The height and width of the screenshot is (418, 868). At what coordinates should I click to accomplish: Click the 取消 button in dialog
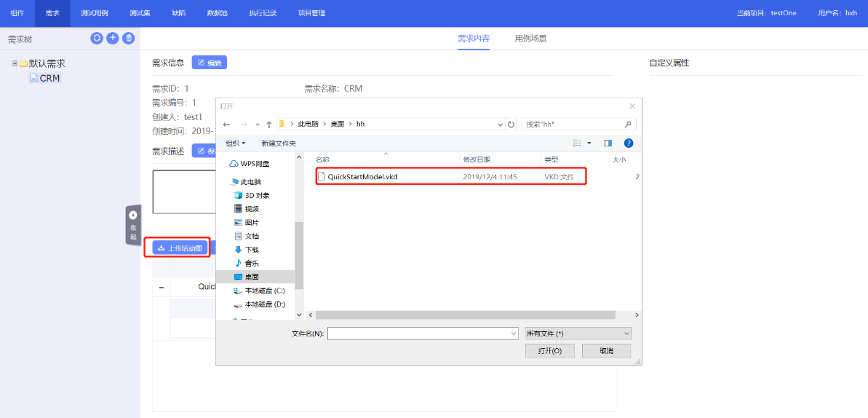pyautogui.click(x=605, y=351)
